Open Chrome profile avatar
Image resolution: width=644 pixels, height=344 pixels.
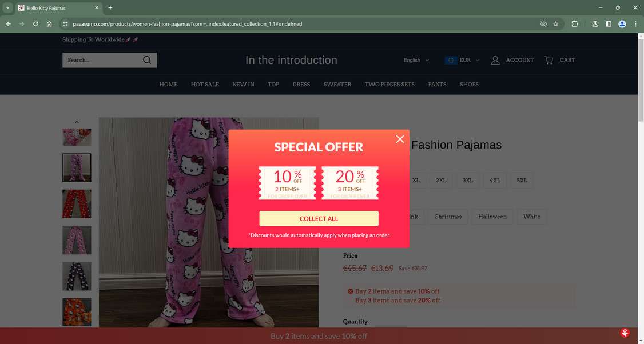(622, 24)
